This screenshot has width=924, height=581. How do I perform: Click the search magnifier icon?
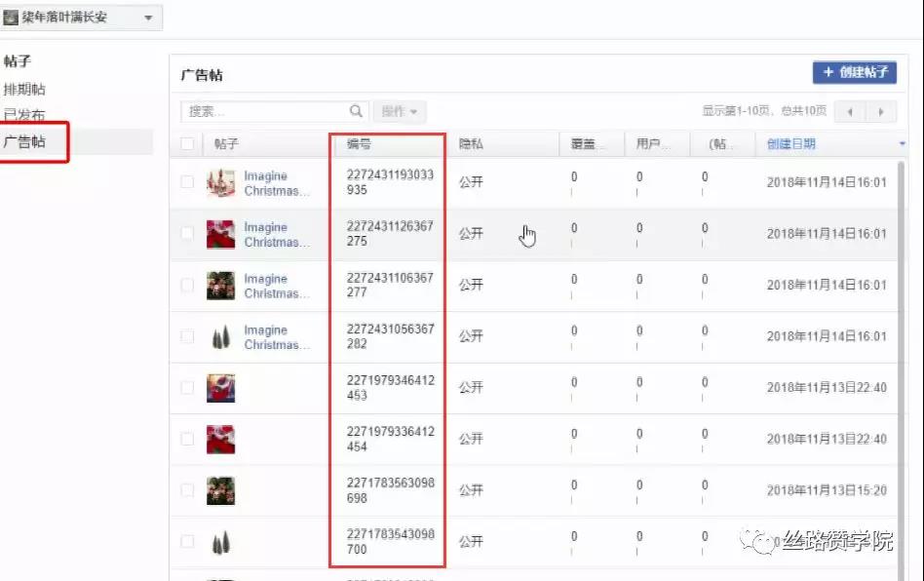pyautogui.click(x=357, y=110)
